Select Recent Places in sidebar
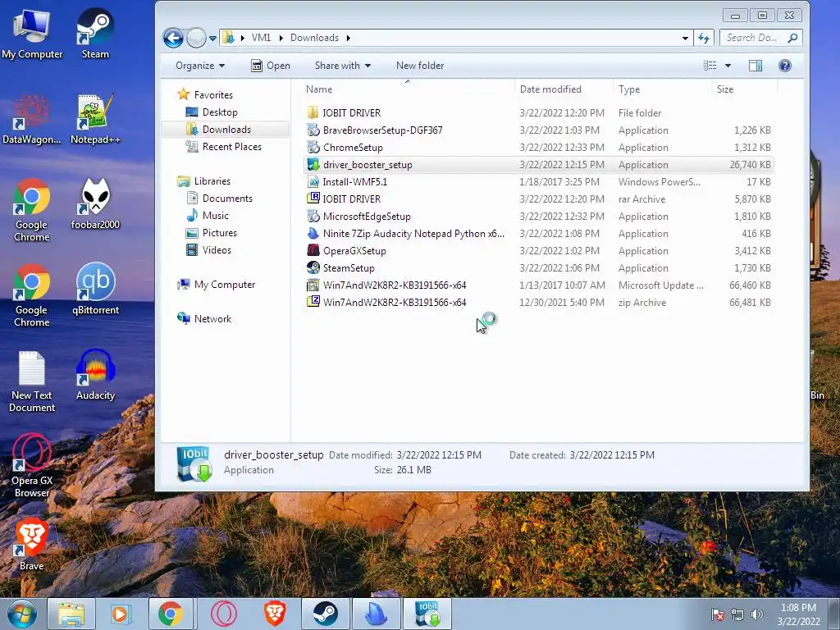Image resolution: width=840 pixels, height=630 pixels. pyautogui.click(x=231, y=146)
